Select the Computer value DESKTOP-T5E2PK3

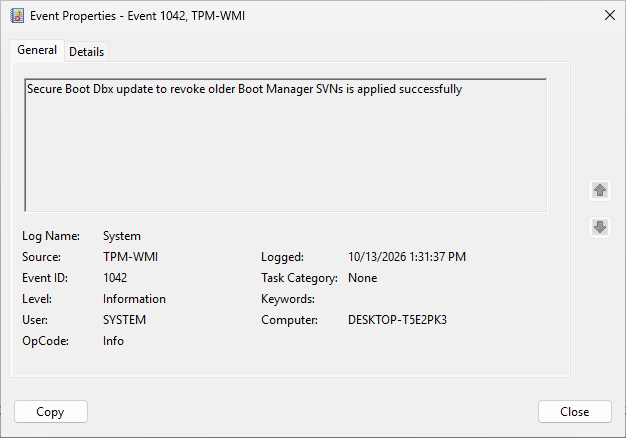click(397, 320)
